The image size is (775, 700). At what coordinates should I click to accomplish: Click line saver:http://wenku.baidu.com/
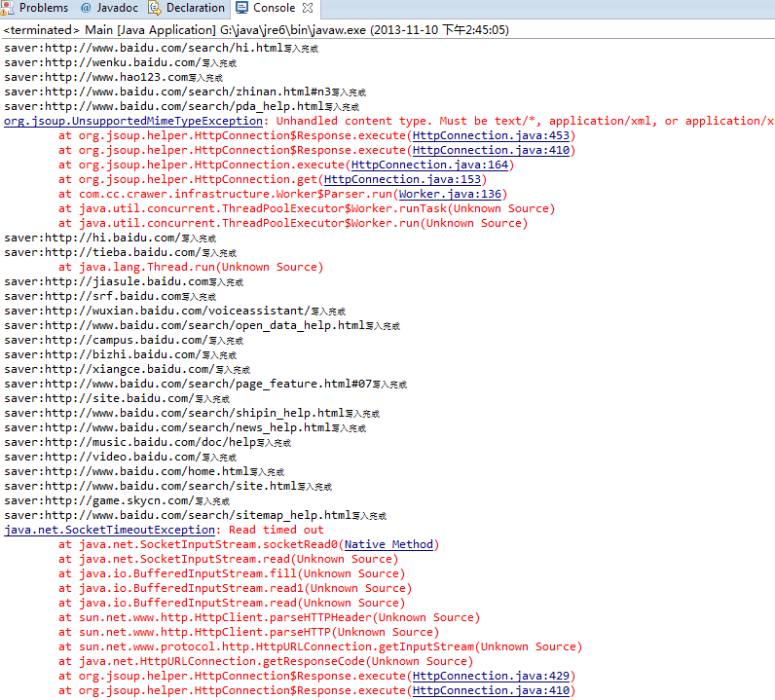[120, 62]
